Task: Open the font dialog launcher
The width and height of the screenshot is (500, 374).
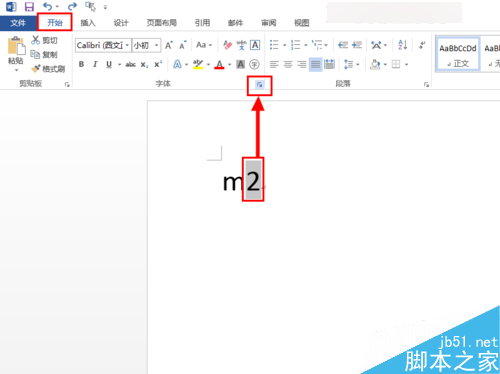Action: [x=260, y=85]
